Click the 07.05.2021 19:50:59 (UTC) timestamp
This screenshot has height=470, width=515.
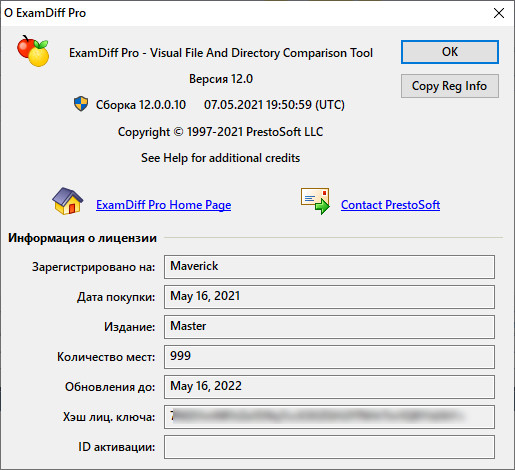coord(274,105)
